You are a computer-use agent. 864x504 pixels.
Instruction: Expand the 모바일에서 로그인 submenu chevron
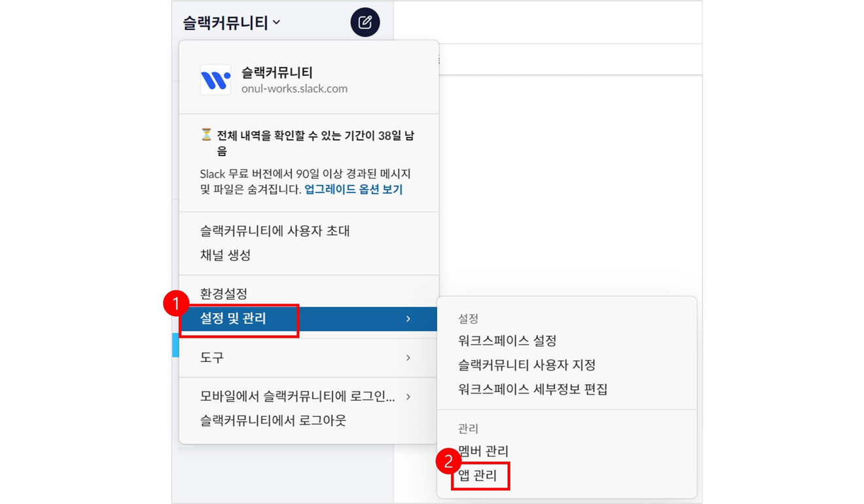click(408, 397)
